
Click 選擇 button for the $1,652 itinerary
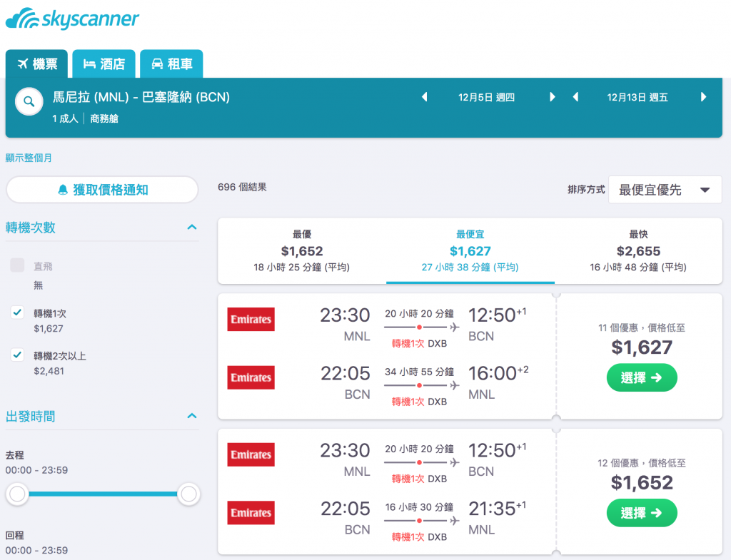pos(642,513)
